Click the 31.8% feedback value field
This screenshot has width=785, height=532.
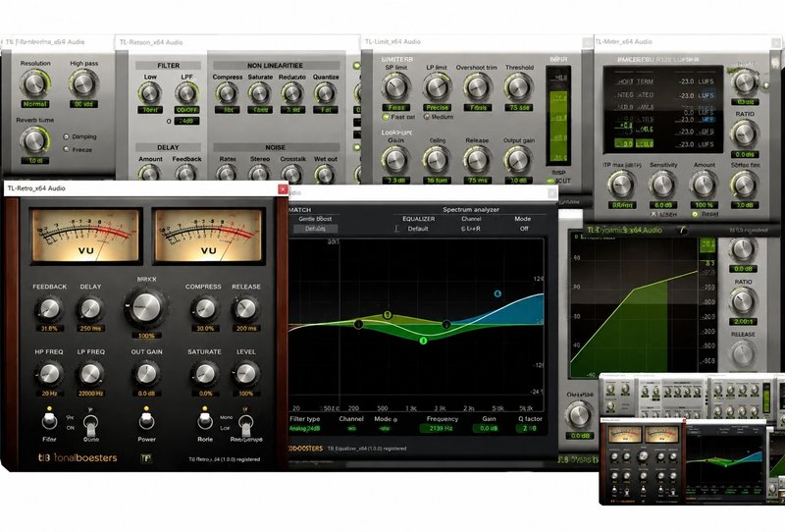tap(49, 329)
